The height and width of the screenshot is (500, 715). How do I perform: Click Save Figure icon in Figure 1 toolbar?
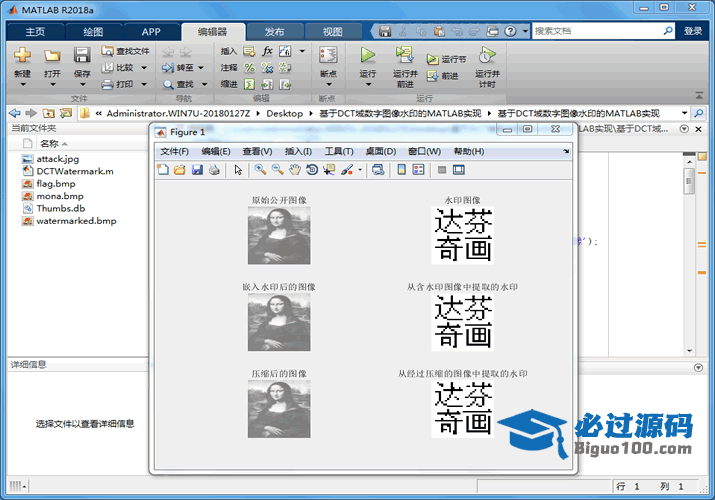(197, 170)
